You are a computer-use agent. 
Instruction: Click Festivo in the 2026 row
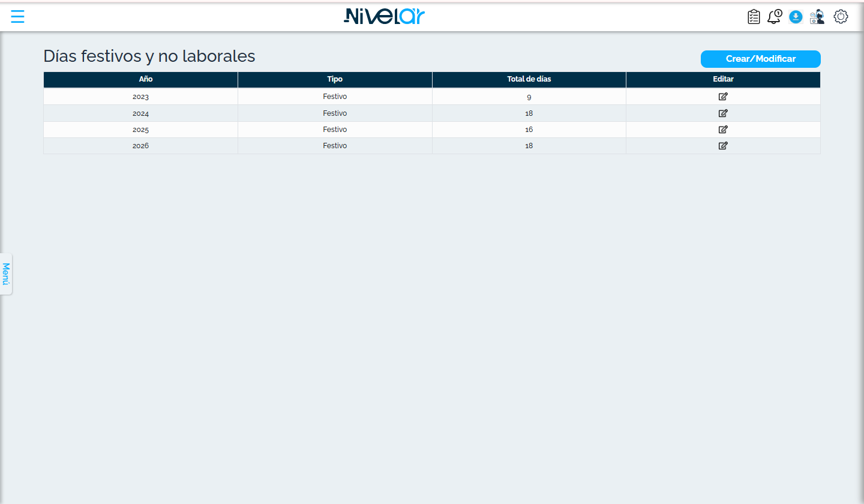(335, 145)
